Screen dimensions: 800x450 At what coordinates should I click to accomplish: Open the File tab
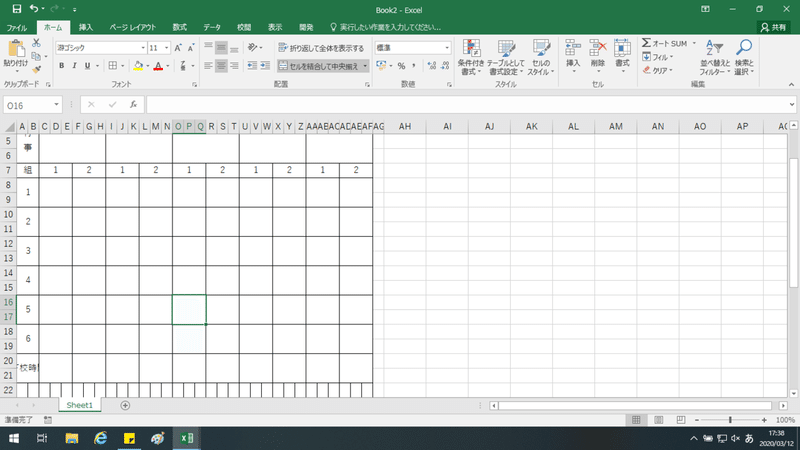point(17,28)
